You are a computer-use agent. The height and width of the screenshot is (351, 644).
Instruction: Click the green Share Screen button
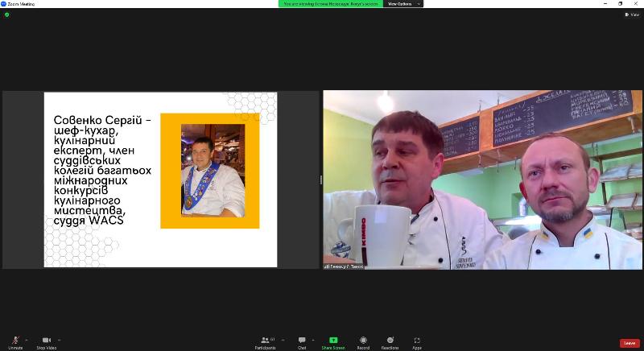point(333,342)
